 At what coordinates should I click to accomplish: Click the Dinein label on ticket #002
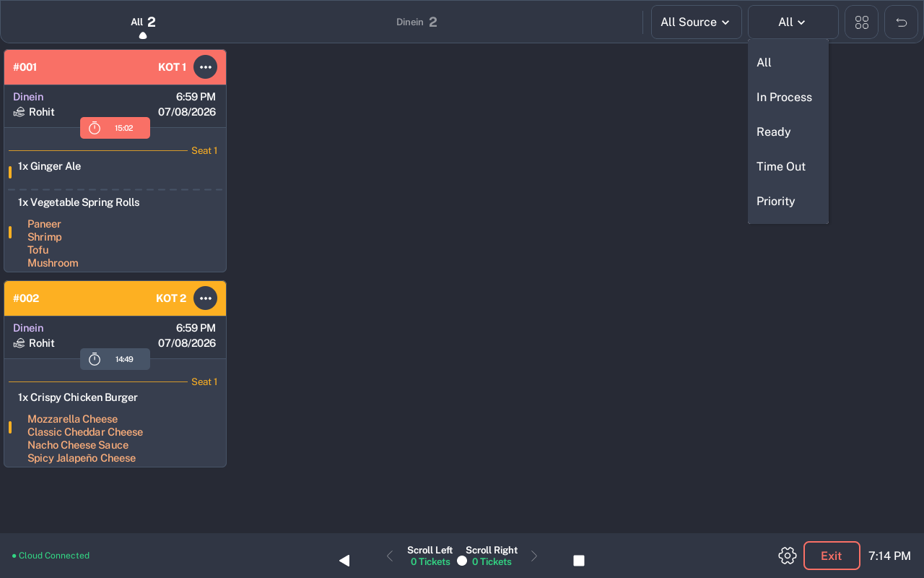click(28, 328)
